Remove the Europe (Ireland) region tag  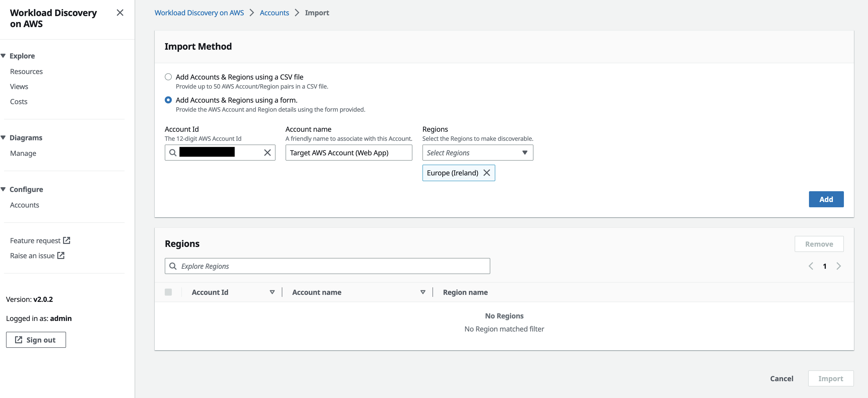pyautogui.click(x=486, y=173)
